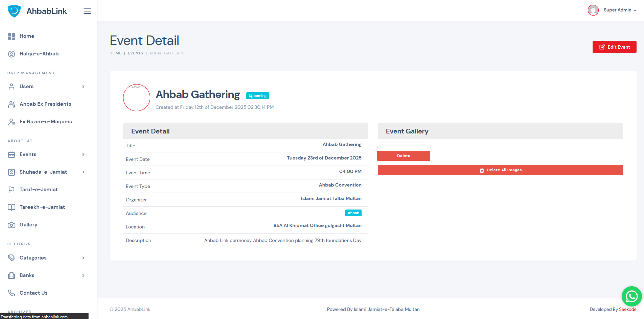Click the Edit Event button
The height and width of the screenshot is (319, 644).
tap(614, 47)
